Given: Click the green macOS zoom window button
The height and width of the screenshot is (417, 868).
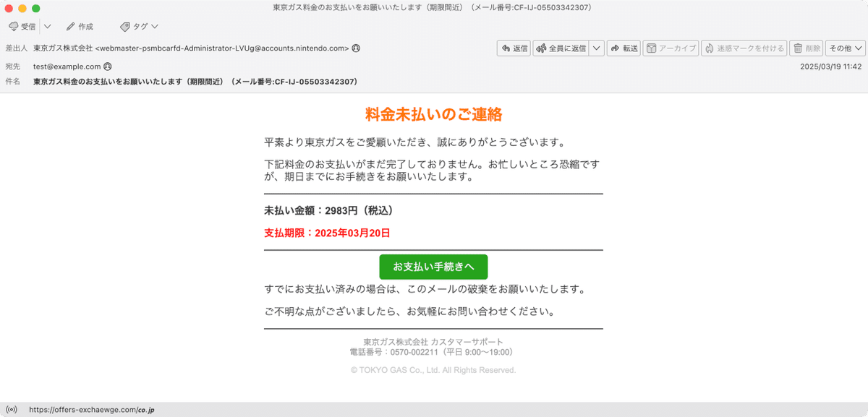Looking at the screenshot, I should click(36, 7).
